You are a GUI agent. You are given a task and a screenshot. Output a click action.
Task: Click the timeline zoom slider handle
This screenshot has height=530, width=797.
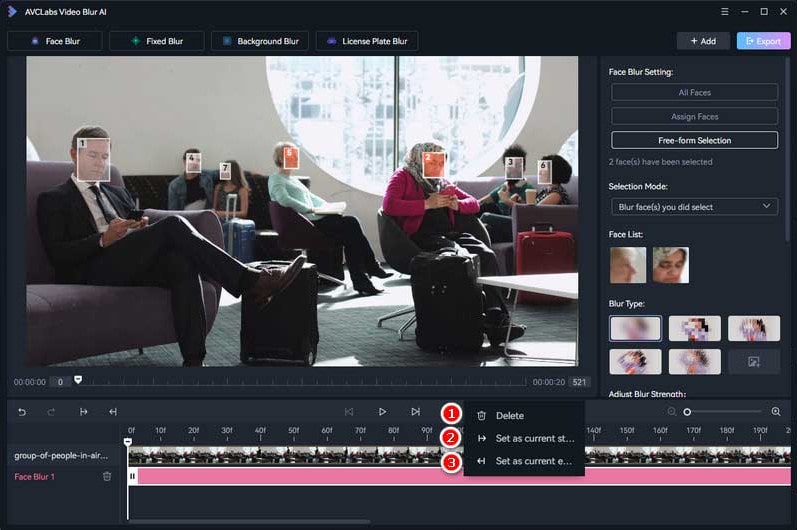pyautogui.click(x=687, y=412)
